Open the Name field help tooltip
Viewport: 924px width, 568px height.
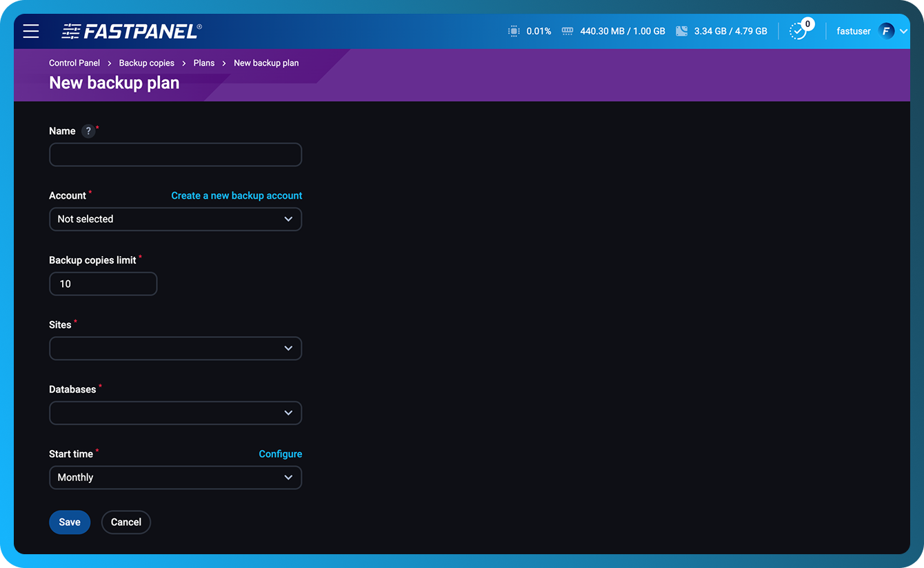coord(88,130)
